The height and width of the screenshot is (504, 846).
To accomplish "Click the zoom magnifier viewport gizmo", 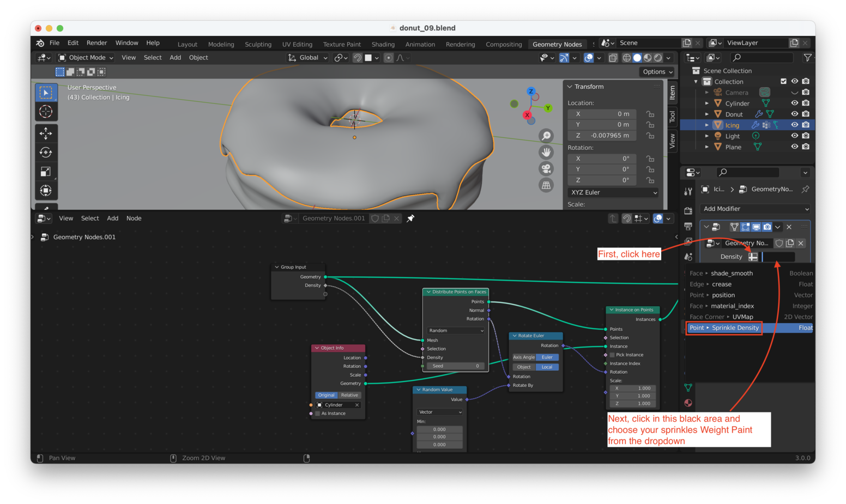I will [546, 136].
